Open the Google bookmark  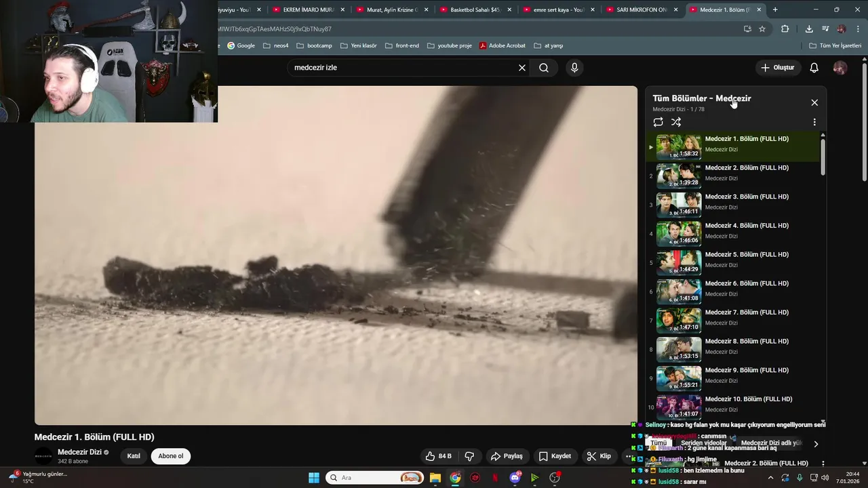click(x=241, y=45)
